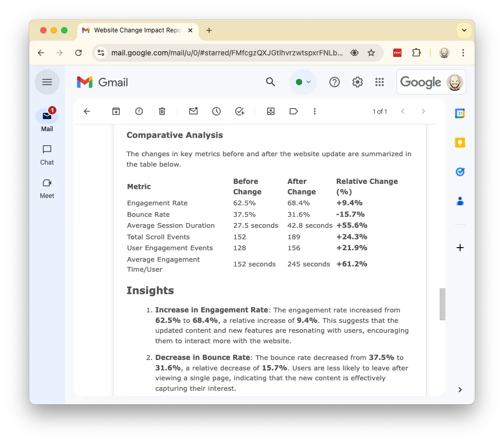Open the red extension icon
The image size is (504, 443).
(397, 53)
